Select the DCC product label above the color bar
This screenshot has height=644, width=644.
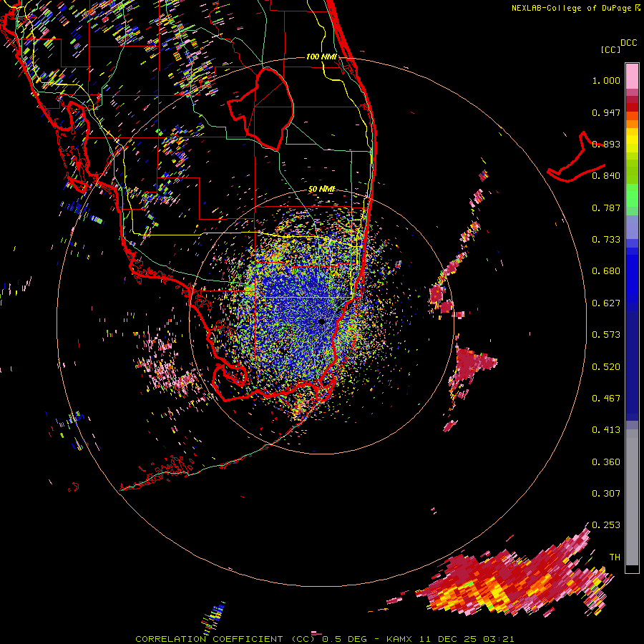point(629,43)
